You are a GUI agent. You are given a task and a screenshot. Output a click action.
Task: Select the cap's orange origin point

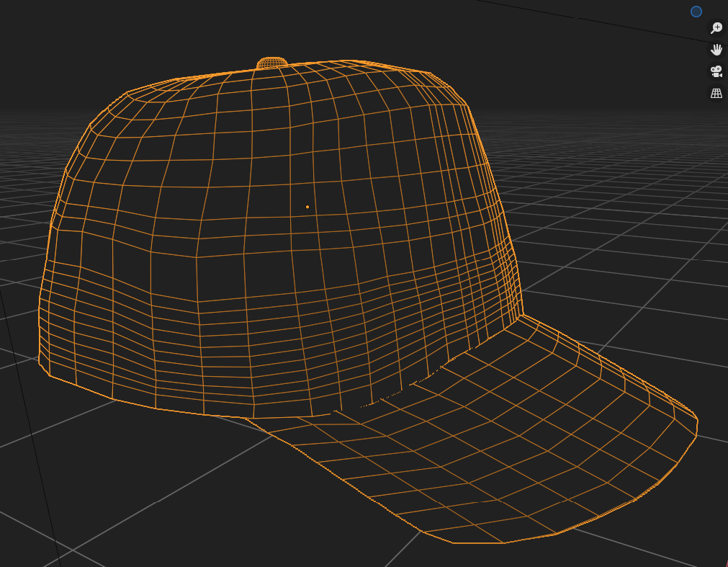pyautogui.click(x=307, y=207)
